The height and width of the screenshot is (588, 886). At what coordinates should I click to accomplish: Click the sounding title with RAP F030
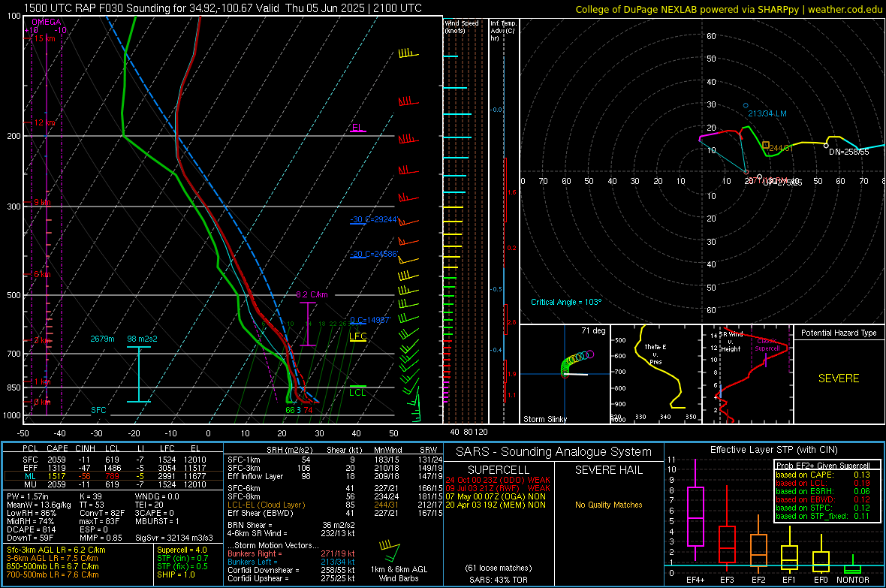tap(223, 8)
